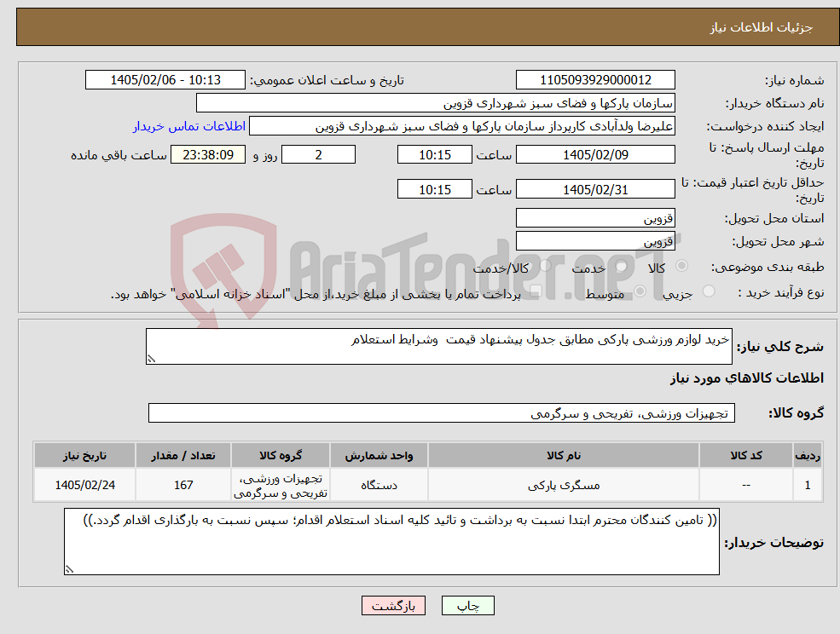The image size is (840, 634).
Task: Click the دستگاه unit cell
Action: tap(379, 485)
